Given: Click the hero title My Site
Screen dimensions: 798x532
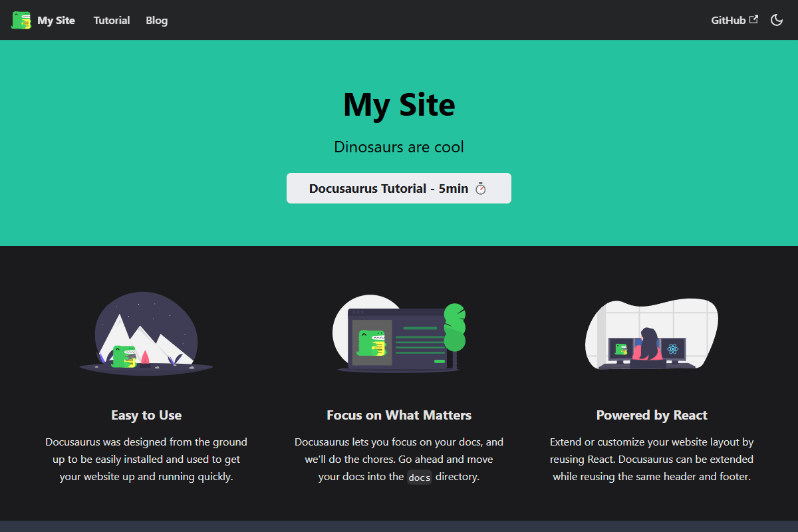Looking at the screenshot, I should point(399,105).
